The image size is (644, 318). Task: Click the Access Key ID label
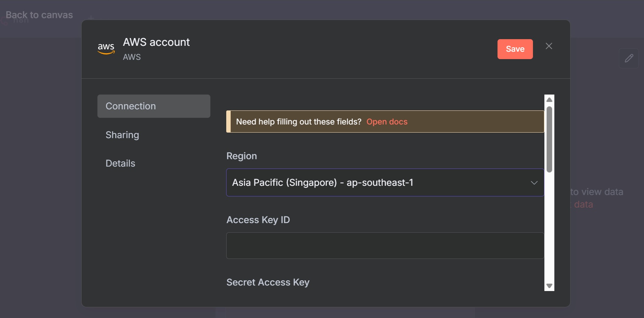[258, 220]
